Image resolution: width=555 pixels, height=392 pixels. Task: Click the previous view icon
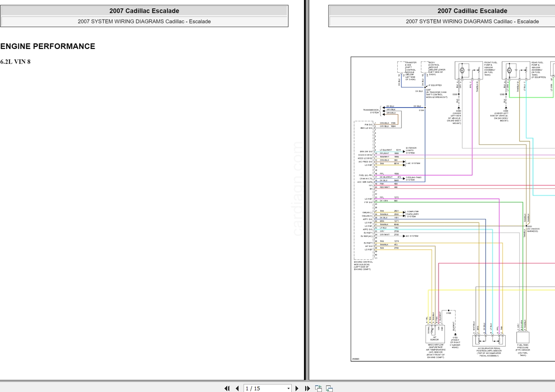pos(319,388)
